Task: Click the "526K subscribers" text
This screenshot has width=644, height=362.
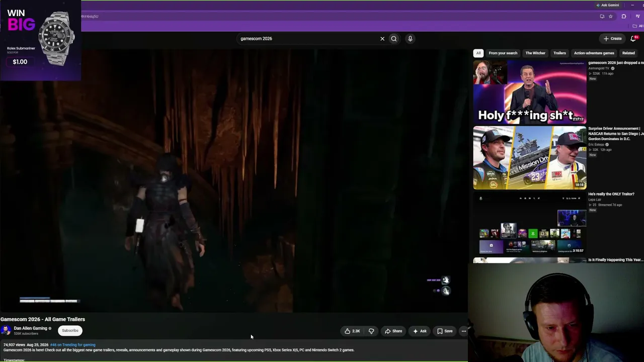Action: pyautogui.click(x=26, y=334)
